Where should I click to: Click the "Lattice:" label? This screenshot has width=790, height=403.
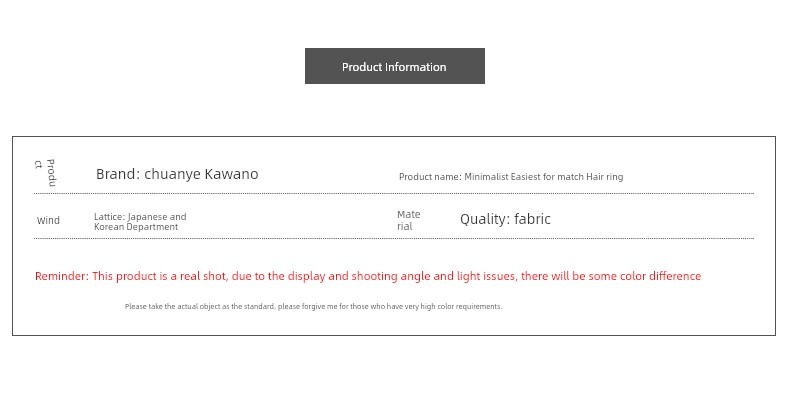[x=109, y=217]
